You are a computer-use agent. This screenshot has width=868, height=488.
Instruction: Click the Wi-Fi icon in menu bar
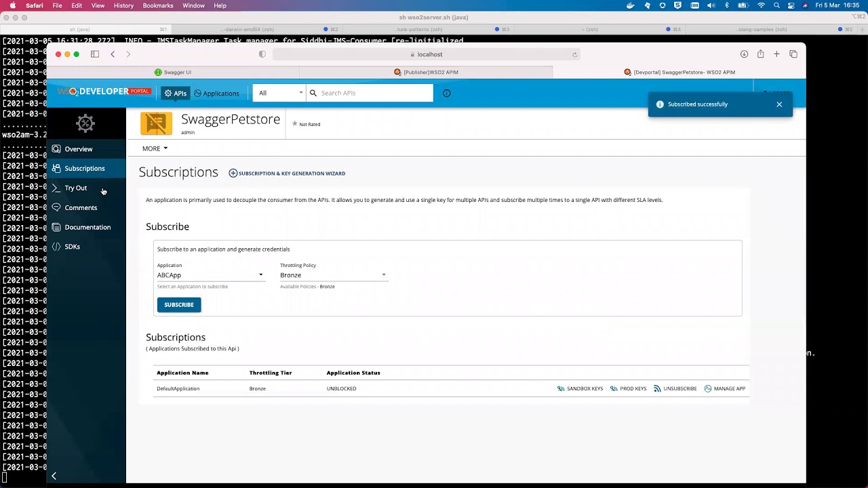[761, 5]
